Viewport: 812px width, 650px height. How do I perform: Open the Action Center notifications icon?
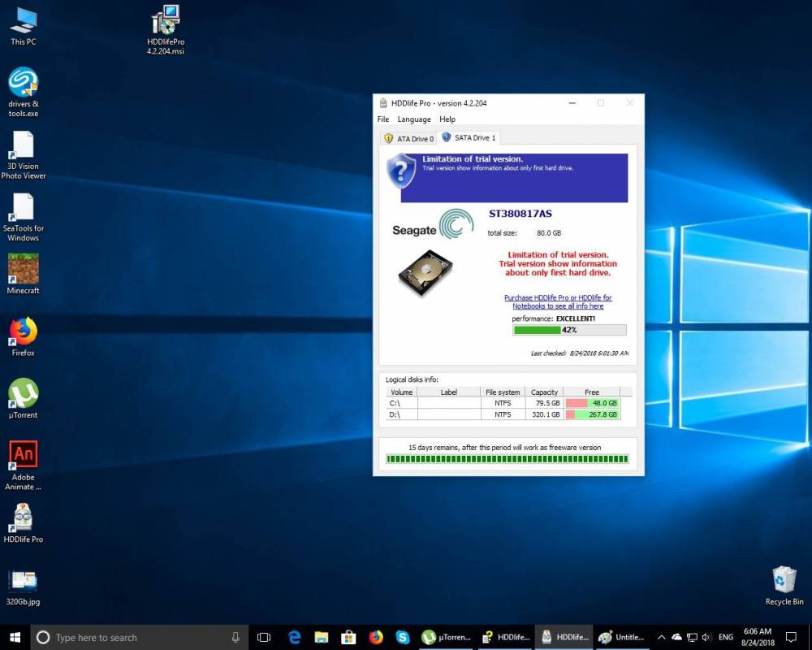791,637
